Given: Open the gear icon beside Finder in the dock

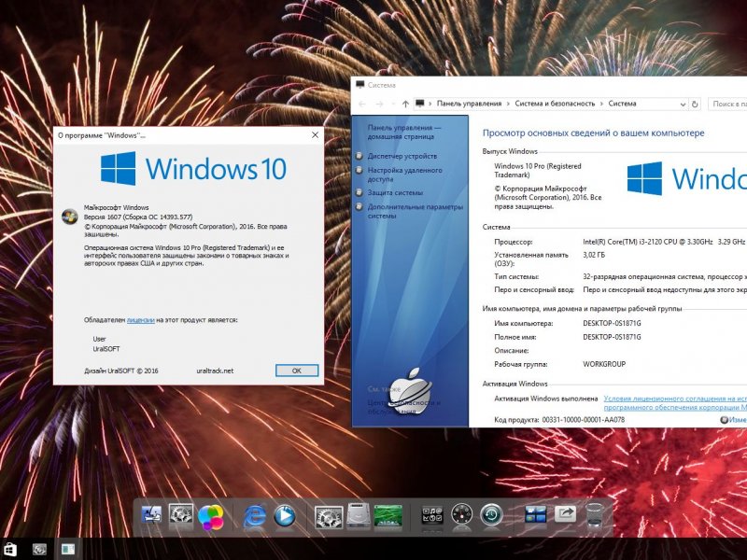Looking at the screenshot, I should pyautogui.click(x=181, y=516).
